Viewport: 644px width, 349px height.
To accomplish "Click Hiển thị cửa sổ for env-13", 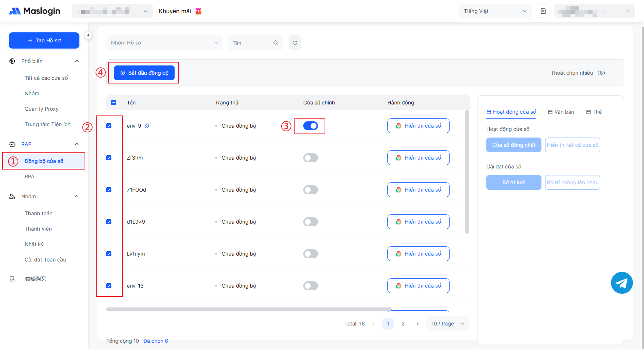I will 418,286.
